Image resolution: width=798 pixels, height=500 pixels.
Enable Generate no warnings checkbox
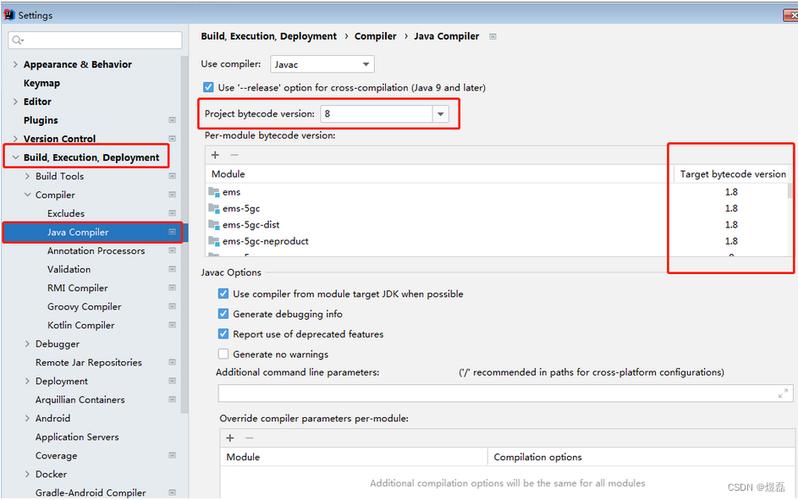224,354
